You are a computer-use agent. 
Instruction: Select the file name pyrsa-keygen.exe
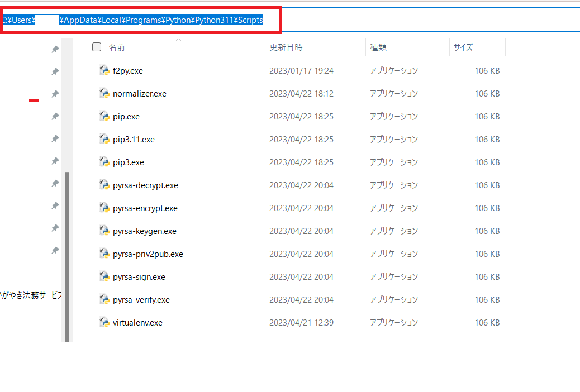pyautogui.click(x=145, y=231)
